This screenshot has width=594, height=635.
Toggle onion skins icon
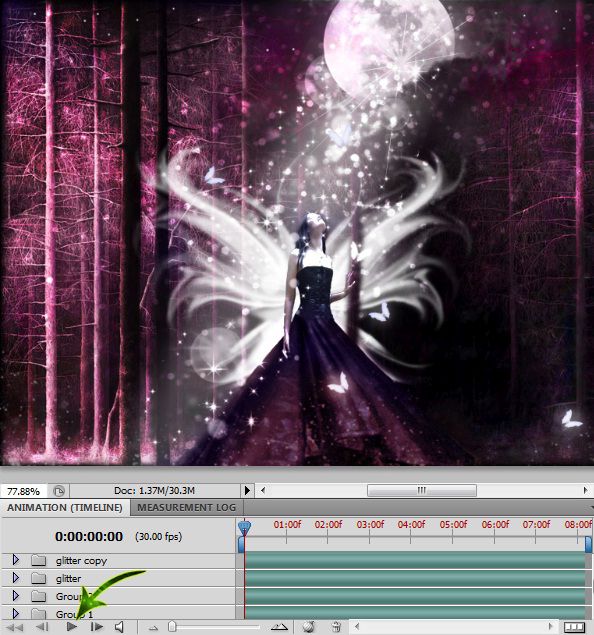click(x=309, y=626)
